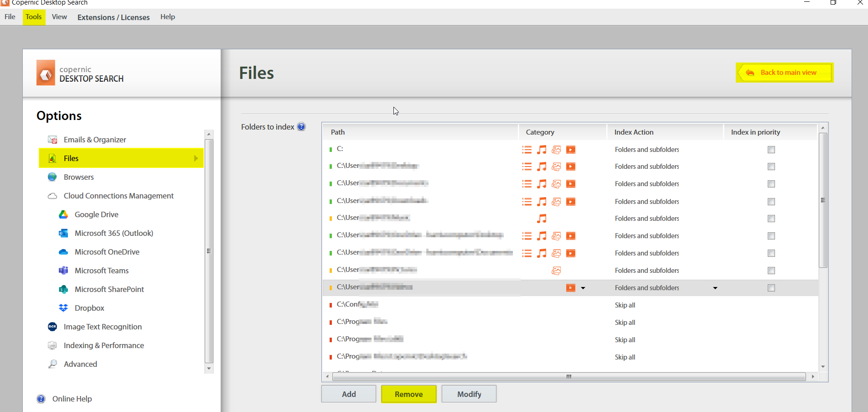Image resolution: width=868 pixels, height=412 pixels.
Task: Check Index in priority for the selected row
Action: tap(771, 288)
